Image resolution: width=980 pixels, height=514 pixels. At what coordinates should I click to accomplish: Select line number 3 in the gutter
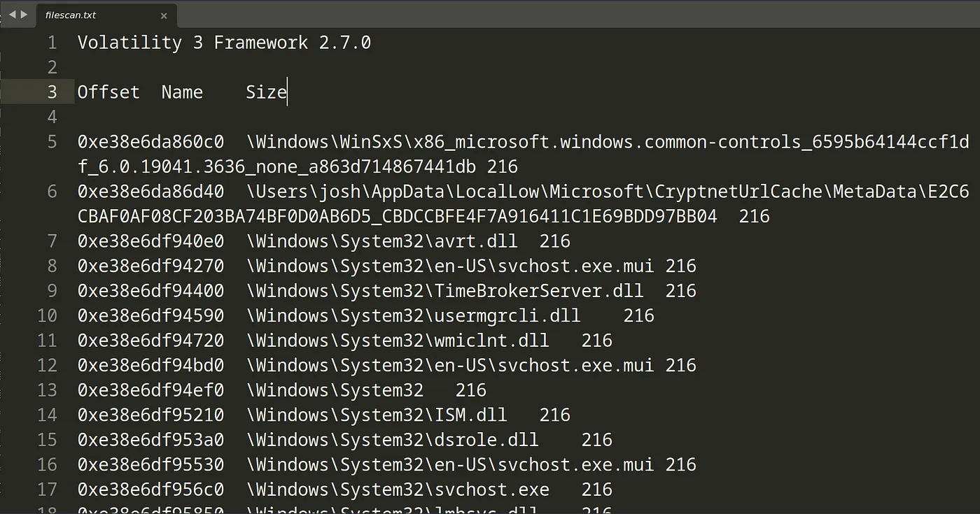pos(52,92)
